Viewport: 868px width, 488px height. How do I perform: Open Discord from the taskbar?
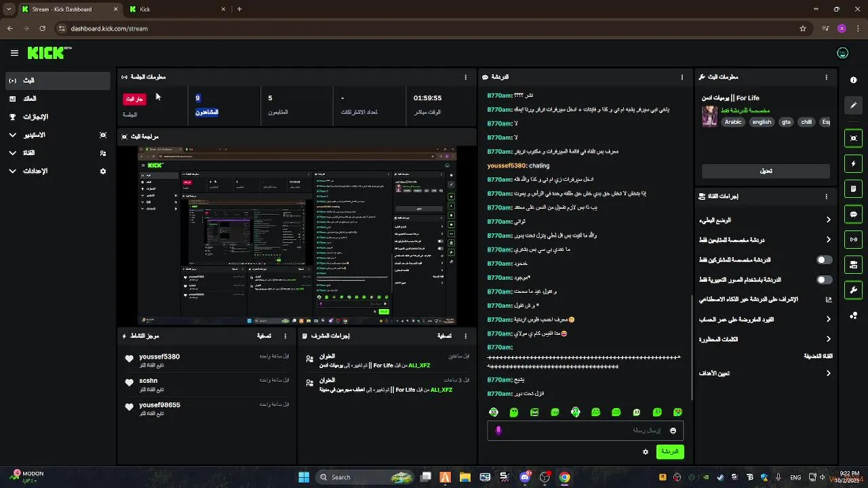point(525,477)
